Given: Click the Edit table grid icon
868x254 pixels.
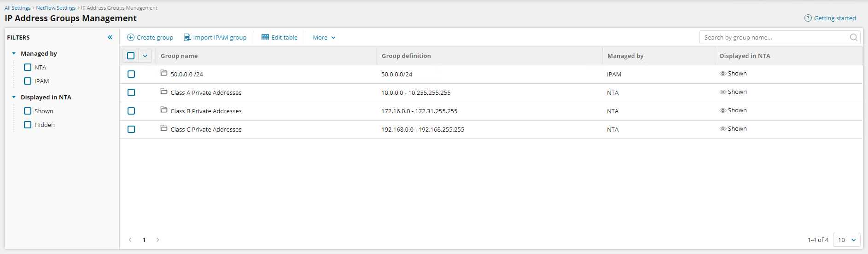Looking at the screenshot, I should click(x=265, y=37).
